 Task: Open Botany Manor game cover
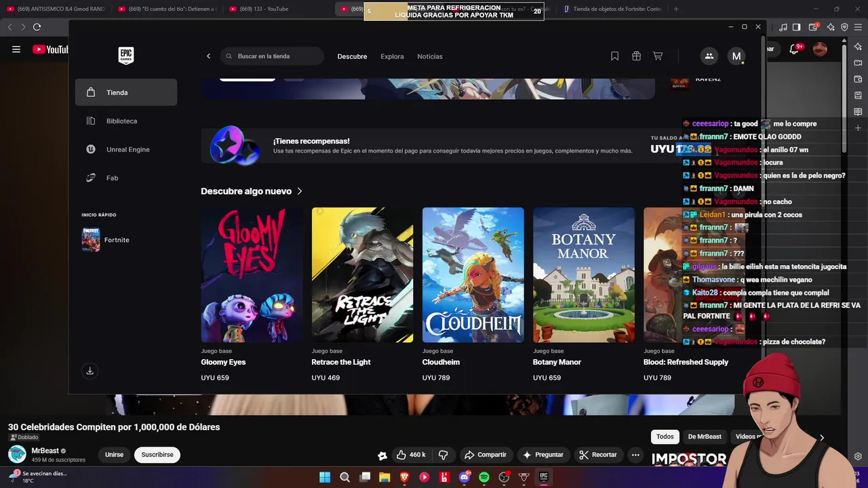pyautogui.click(x=583, y=274)
